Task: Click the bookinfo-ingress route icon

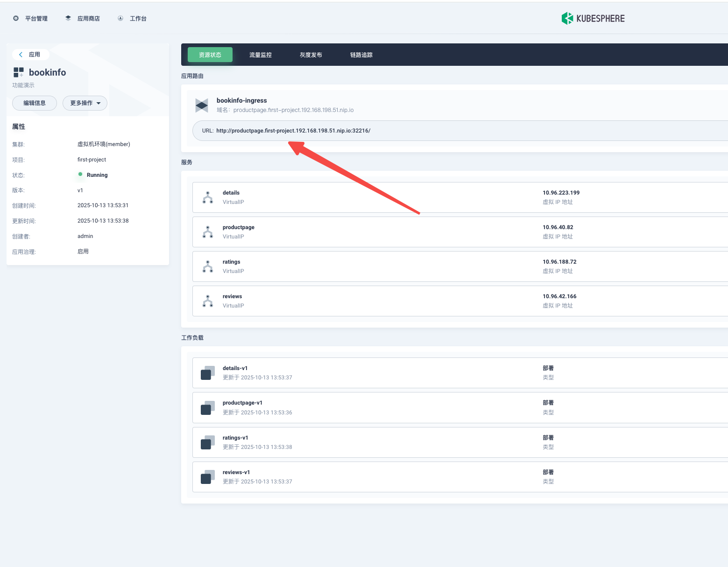Action: (202, 105)
